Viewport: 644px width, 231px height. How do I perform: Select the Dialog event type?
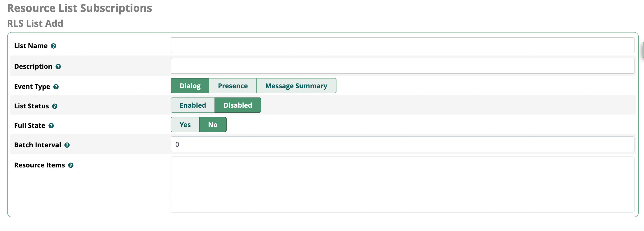coord(190,86)
